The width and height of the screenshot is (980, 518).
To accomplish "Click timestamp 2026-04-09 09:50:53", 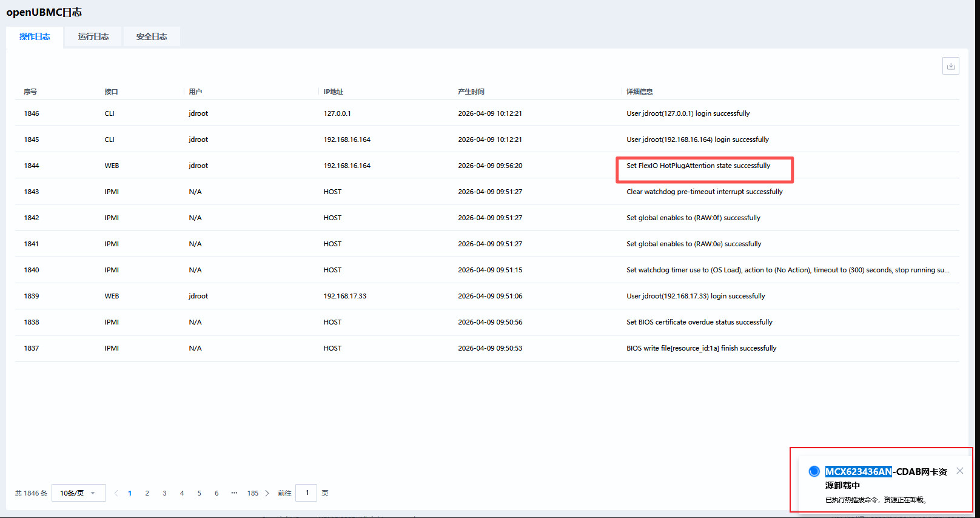I will (490, 348).
